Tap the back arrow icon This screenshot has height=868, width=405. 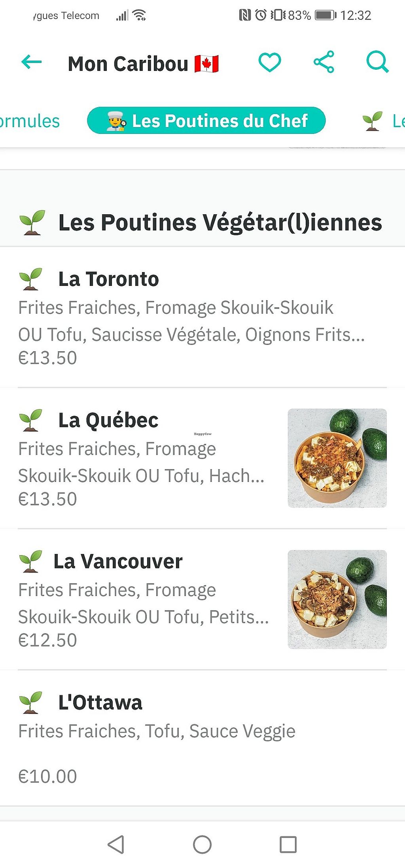31,62
